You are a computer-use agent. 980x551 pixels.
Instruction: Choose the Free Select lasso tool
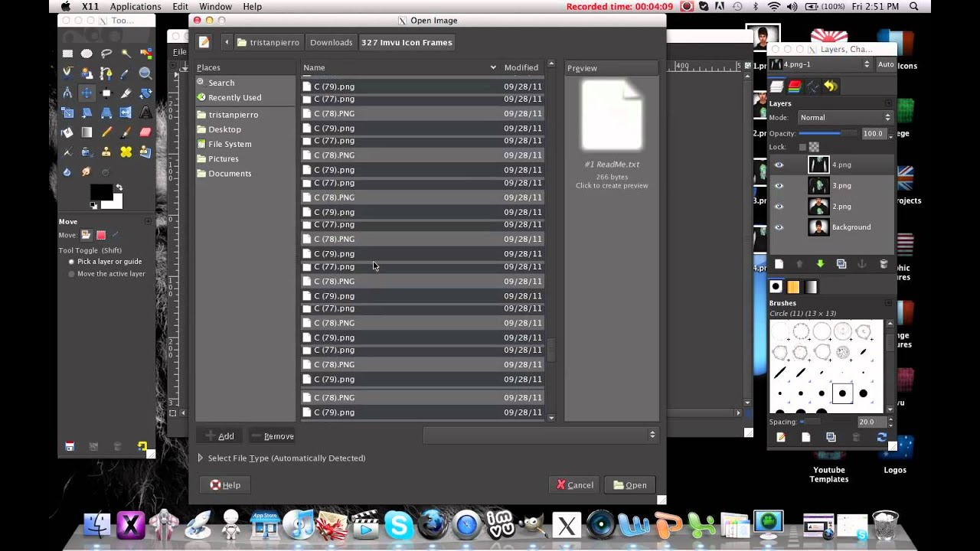click(106, 54)
